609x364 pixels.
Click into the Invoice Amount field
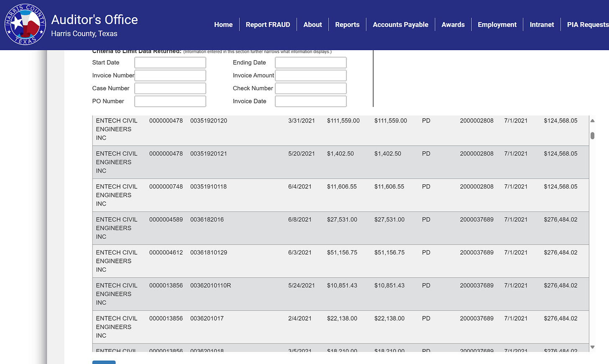pyautogui.click(x=311, y=76)
